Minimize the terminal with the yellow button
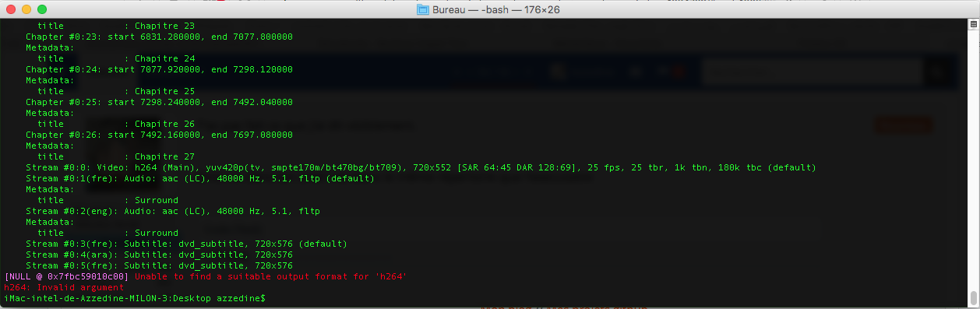 [x=26, y=9]
